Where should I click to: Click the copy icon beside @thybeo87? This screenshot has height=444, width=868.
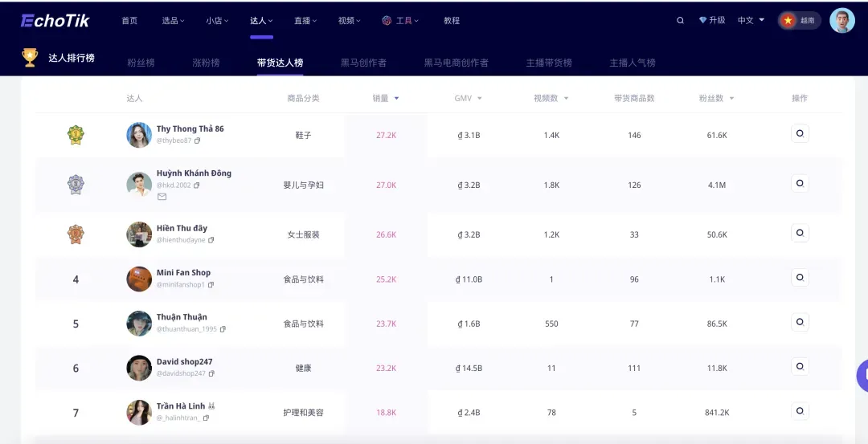tap(198, 141)
